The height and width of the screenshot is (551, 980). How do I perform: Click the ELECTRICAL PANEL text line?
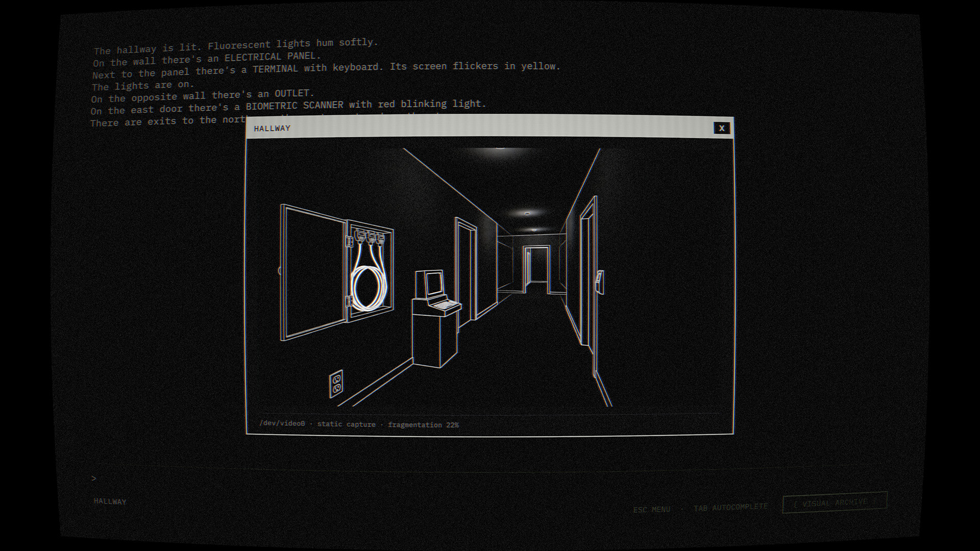click(207, 59)
